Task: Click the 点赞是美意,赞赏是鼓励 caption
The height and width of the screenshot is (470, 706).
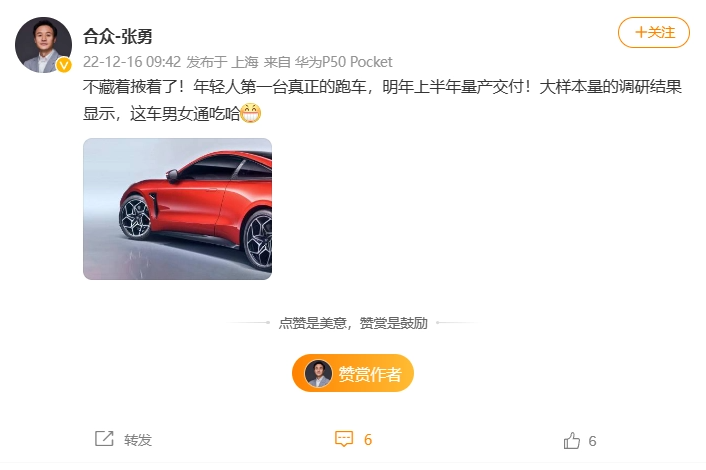Action: (353, 323)
